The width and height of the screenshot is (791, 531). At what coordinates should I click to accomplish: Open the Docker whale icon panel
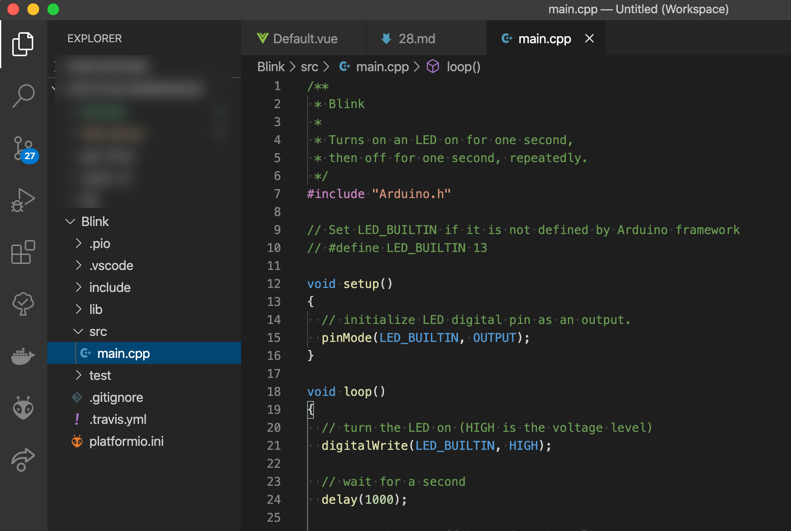23,356
